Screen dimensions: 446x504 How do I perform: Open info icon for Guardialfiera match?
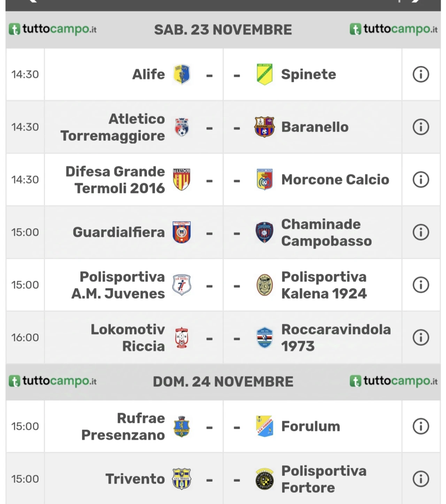(421, 232)
